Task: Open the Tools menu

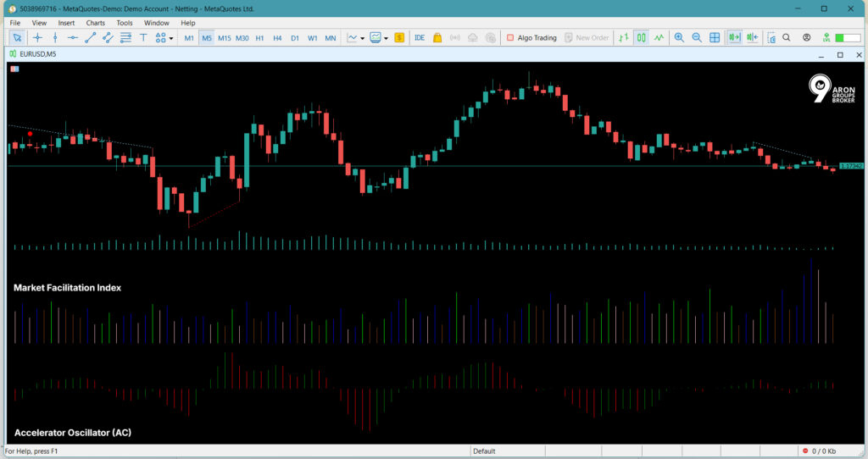Action: 124,23
